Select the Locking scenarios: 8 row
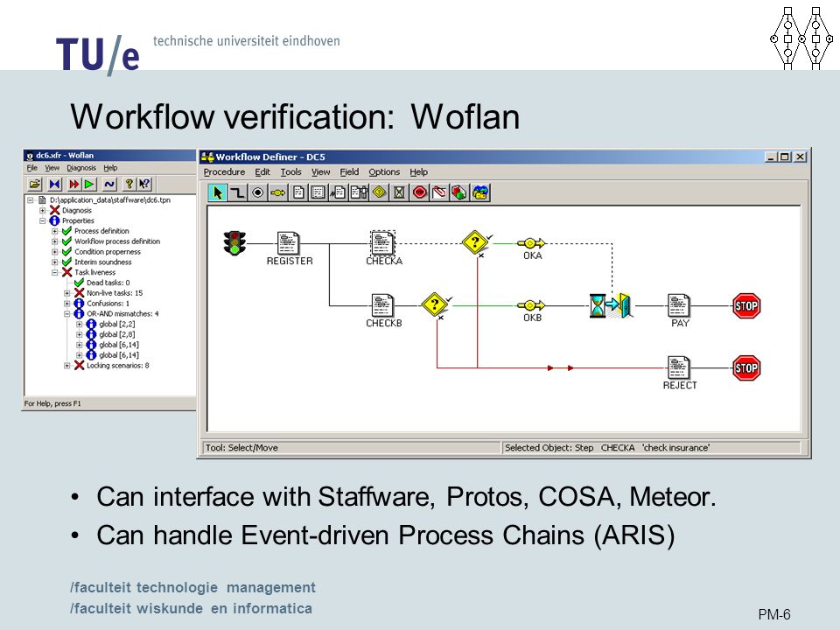 tap(117, 366)
